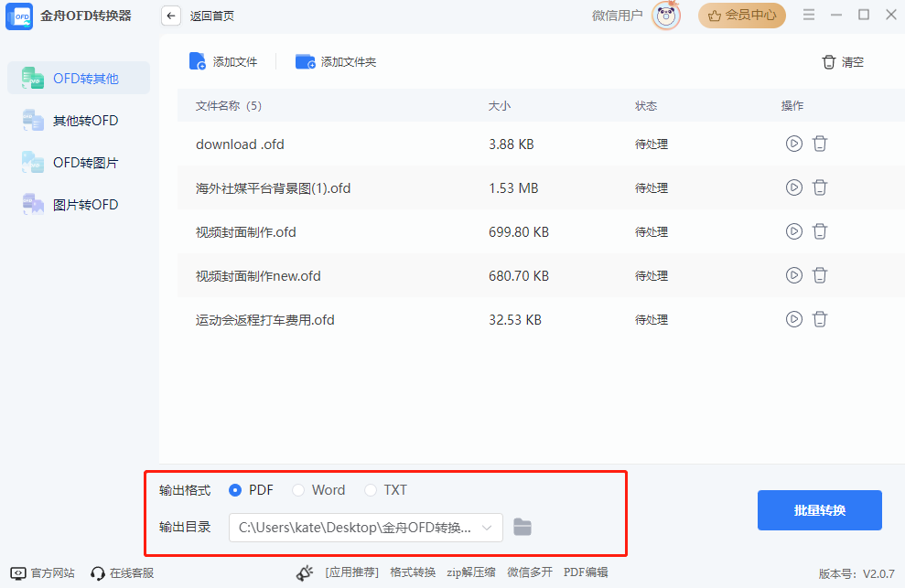
Task: Delete 视频封面制作new.ofd from the list
Action: [x=820, y=275]
